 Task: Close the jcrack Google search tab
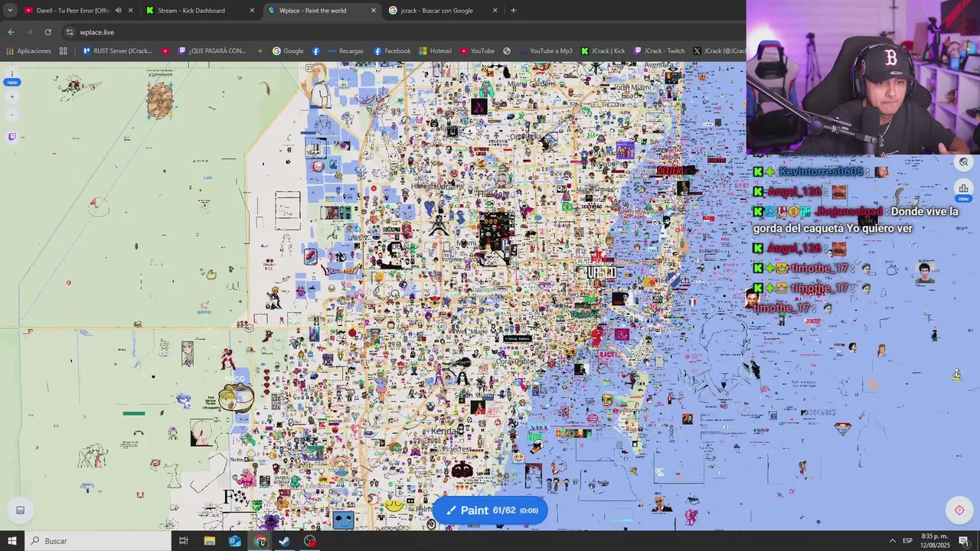point(495,11)
